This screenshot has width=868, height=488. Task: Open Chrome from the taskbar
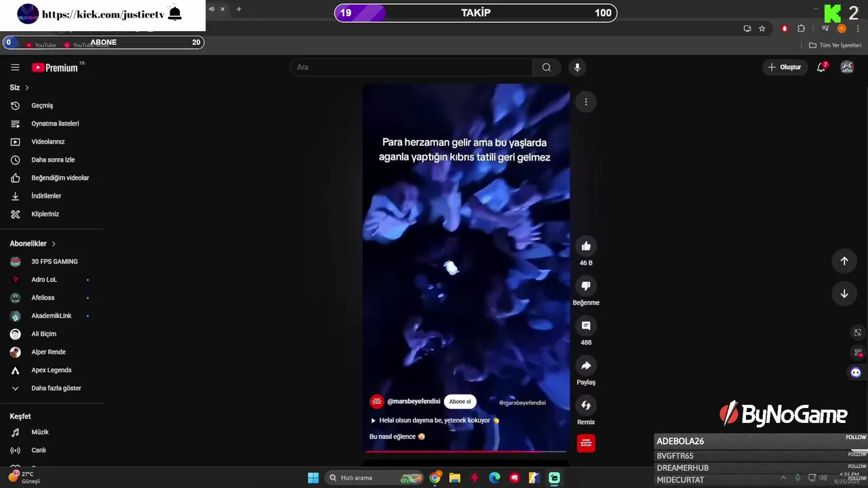(435, 478)
